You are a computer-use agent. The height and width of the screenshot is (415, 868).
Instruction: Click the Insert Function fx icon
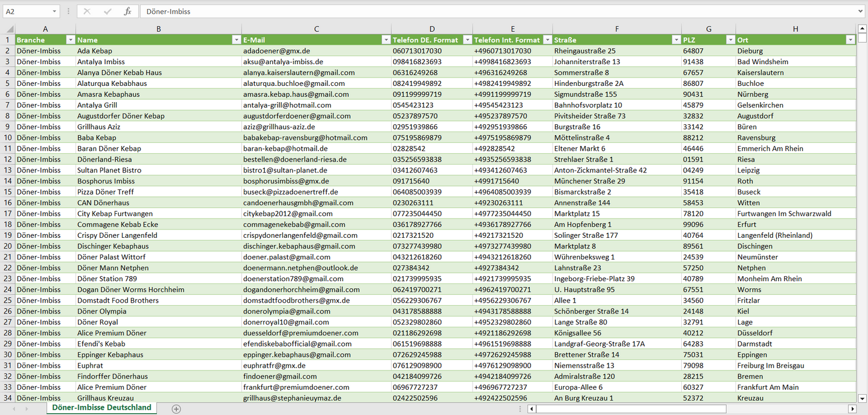(x=127, y=11)
